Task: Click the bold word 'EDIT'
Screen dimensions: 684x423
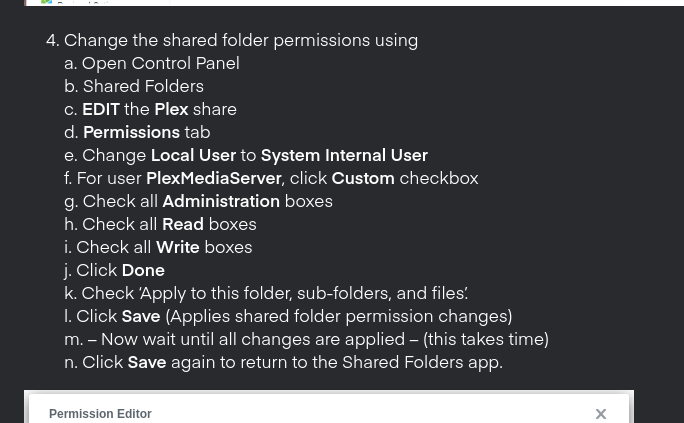Action: click(x=101, y=109)
